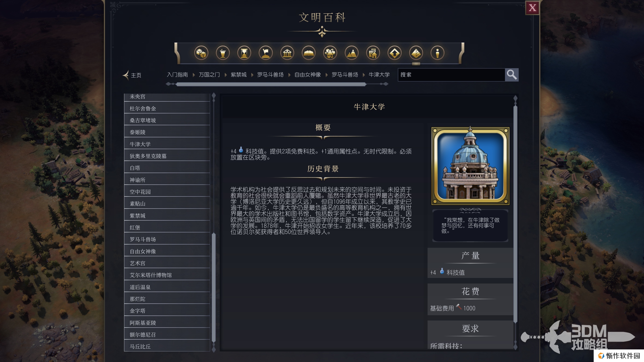Select 白塔 in the list
The height and width of the screenshot is (362, 644).
(x=167, y=167)
